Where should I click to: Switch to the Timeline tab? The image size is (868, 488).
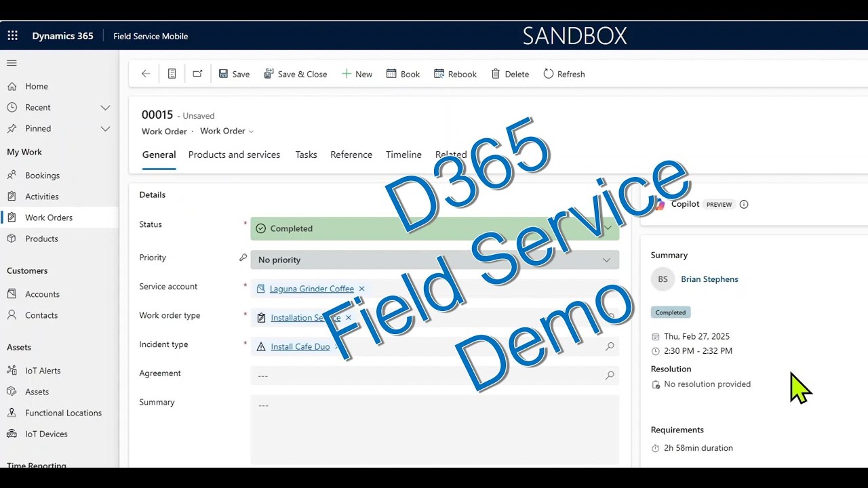(x=403, y=155)
